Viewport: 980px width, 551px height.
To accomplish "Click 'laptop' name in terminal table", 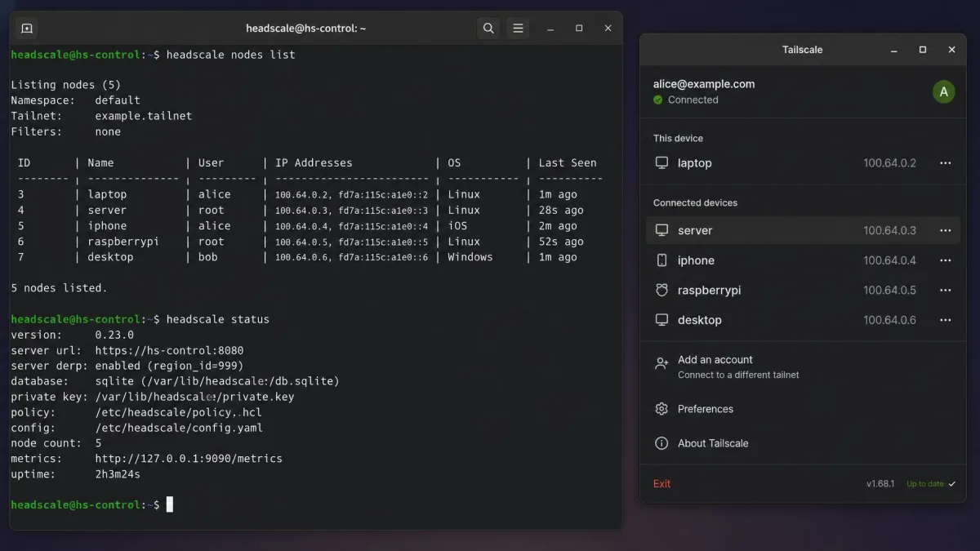I will click(x=108, y=194).
